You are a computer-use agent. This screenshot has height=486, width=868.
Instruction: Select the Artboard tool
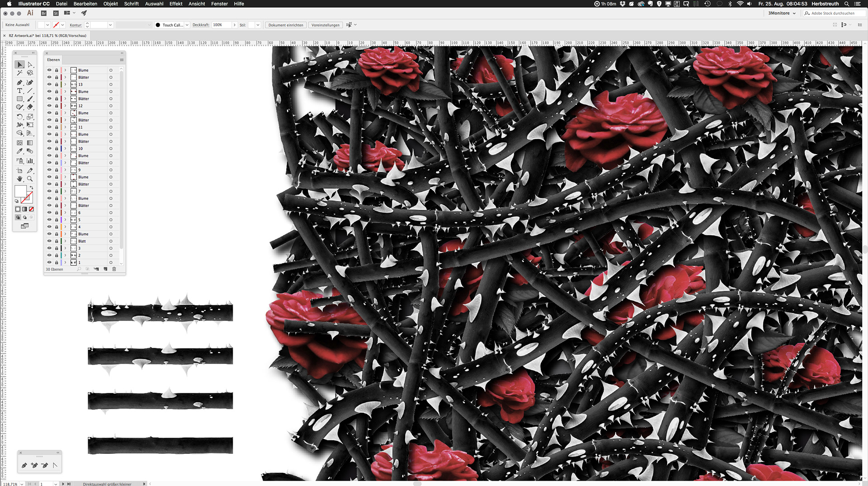tap(19, 171)
